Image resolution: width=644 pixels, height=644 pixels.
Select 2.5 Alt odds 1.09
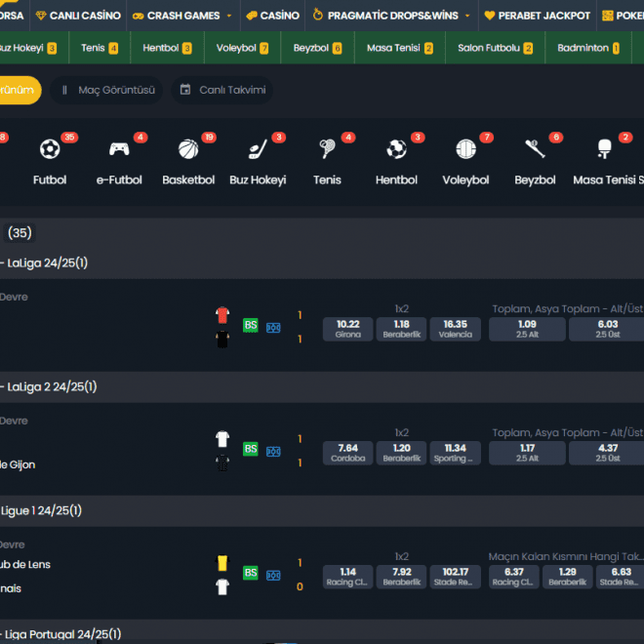pos(527,329)
